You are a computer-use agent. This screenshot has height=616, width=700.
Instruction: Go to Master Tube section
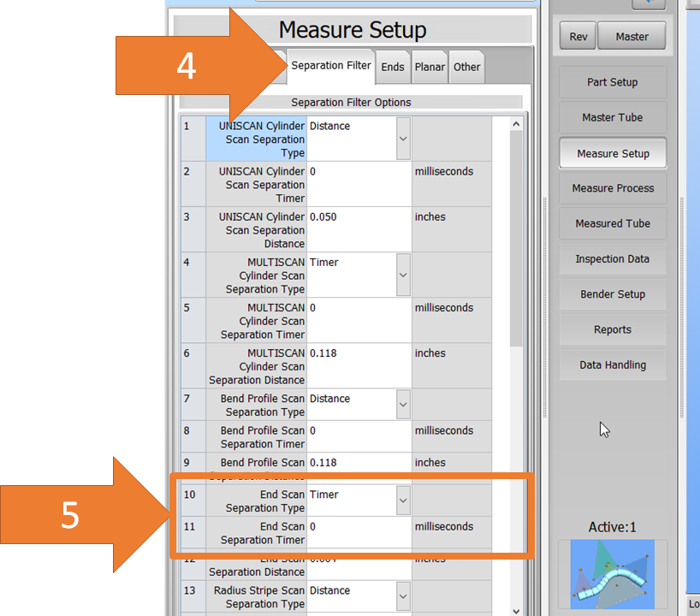coord(612,117)
